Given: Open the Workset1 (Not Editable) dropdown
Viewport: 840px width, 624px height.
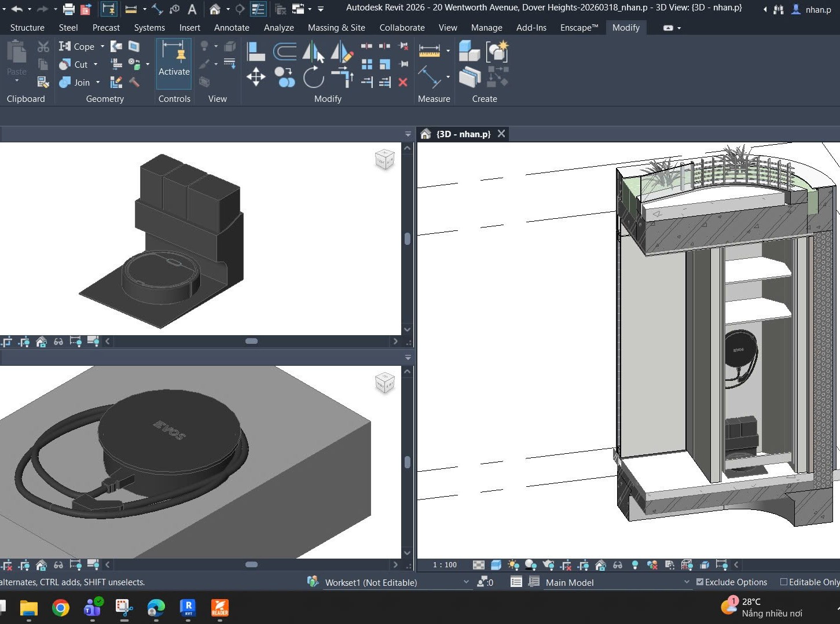Looking at the screenshot, I should [x=466, y=582].
